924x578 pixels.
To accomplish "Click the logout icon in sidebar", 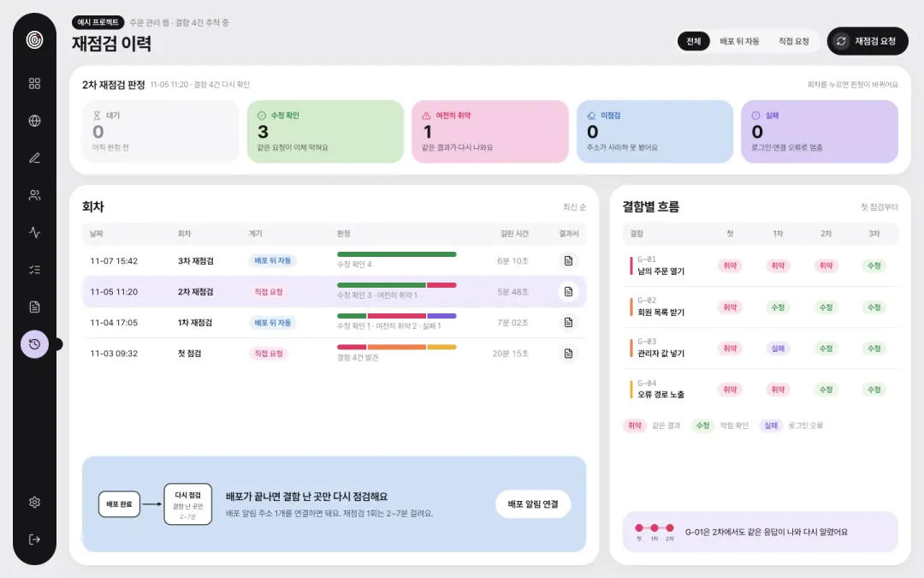I will pyautogui.click(x=35, y=539).
